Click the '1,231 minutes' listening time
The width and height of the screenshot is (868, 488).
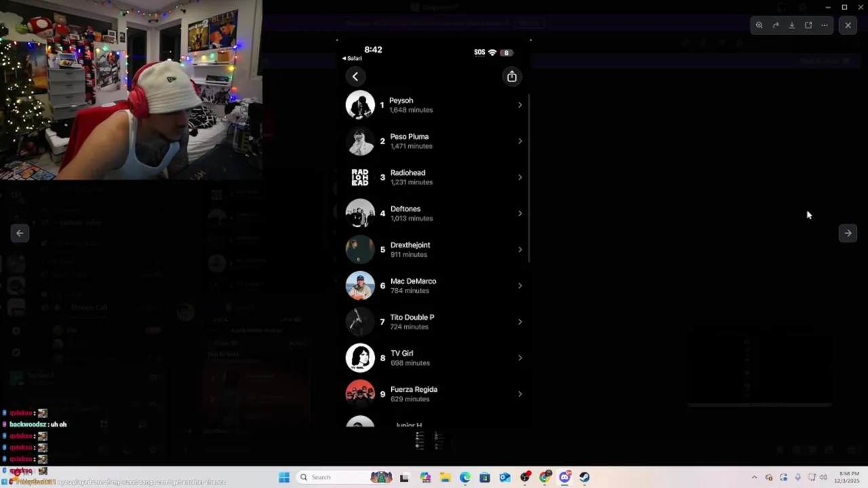[411, 182]
